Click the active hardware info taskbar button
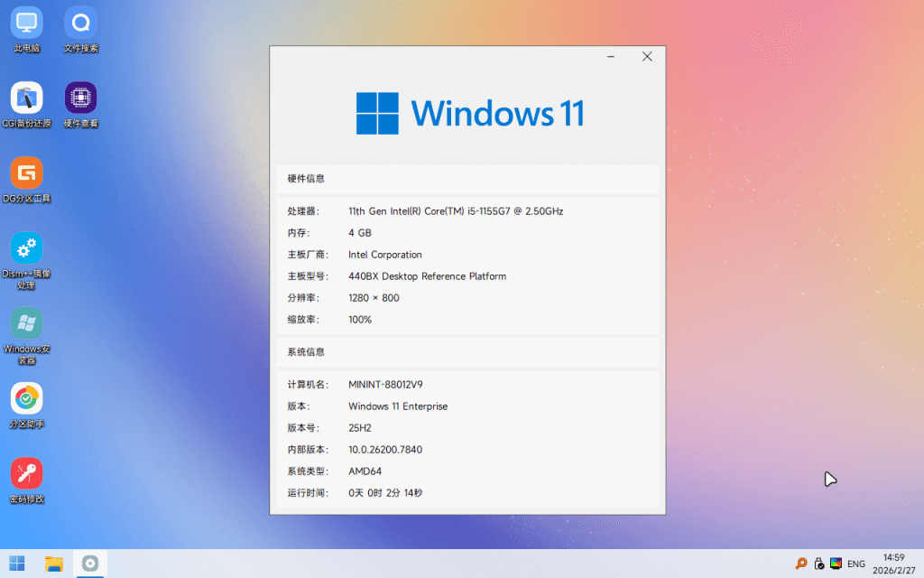 point(90,564)
